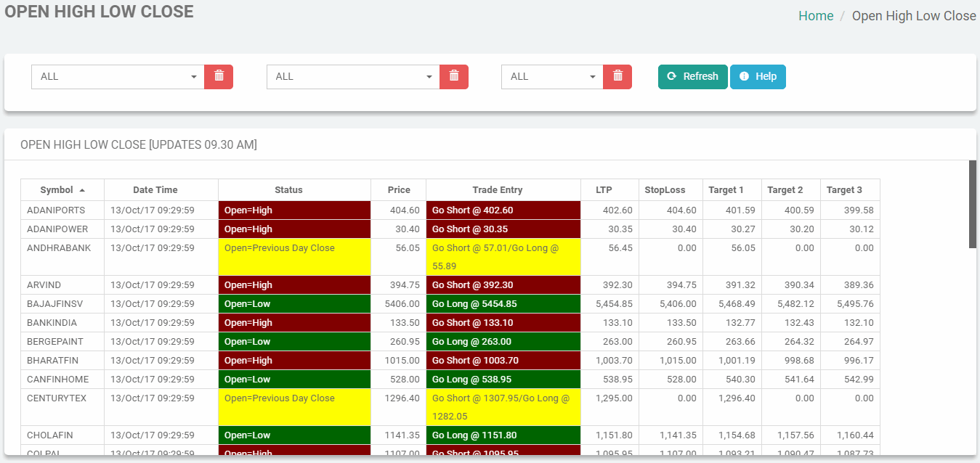980x463 pixels.
Task: Click the Go Long @ 1151.80 trade entry
Action: coord(503,435)
